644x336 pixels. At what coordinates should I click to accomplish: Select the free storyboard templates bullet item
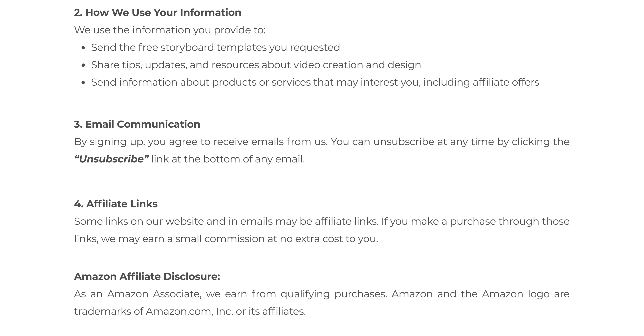click(215, 48)
